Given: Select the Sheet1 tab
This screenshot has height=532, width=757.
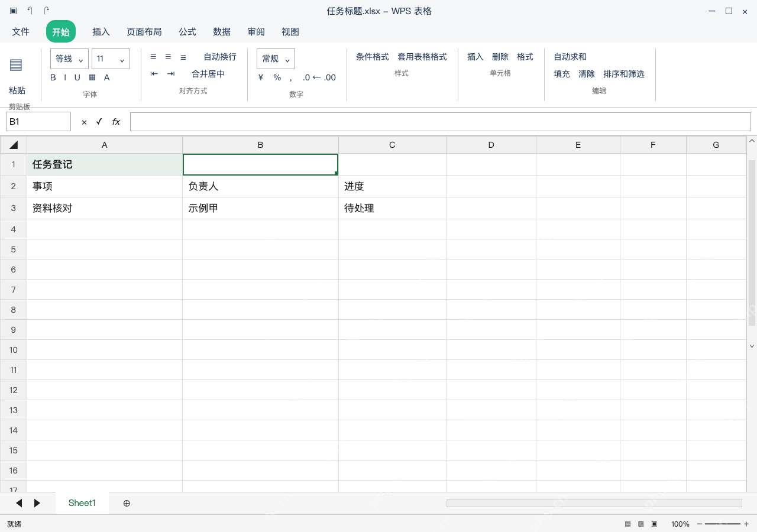Looking at the screenshot, I should 82,503.
